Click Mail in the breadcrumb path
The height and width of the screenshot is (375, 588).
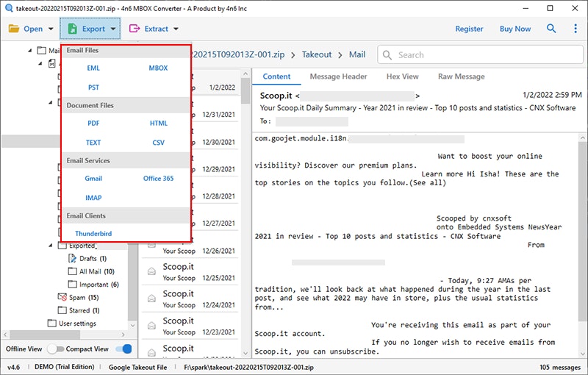coord(357,54)
